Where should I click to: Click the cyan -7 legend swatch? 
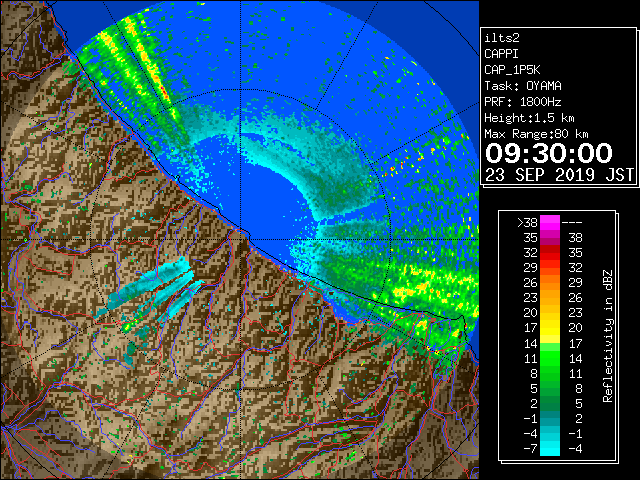pyautogui.click(x=550, y=449)
